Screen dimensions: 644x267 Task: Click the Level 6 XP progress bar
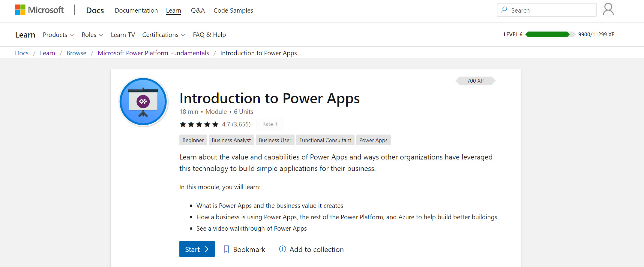(x=550, y=34)
